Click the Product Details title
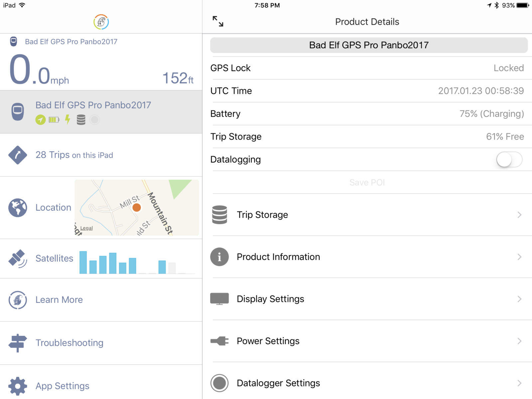 click(x=367, y=22)
